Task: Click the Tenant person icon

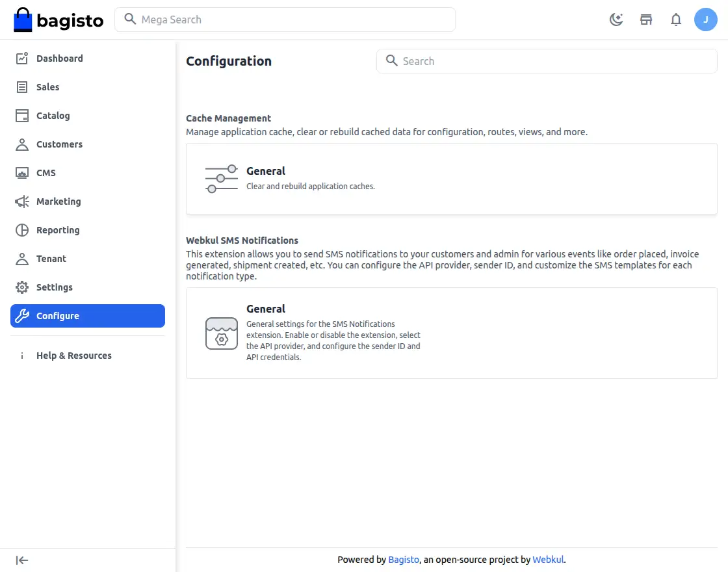Action: tap(22, 259)
